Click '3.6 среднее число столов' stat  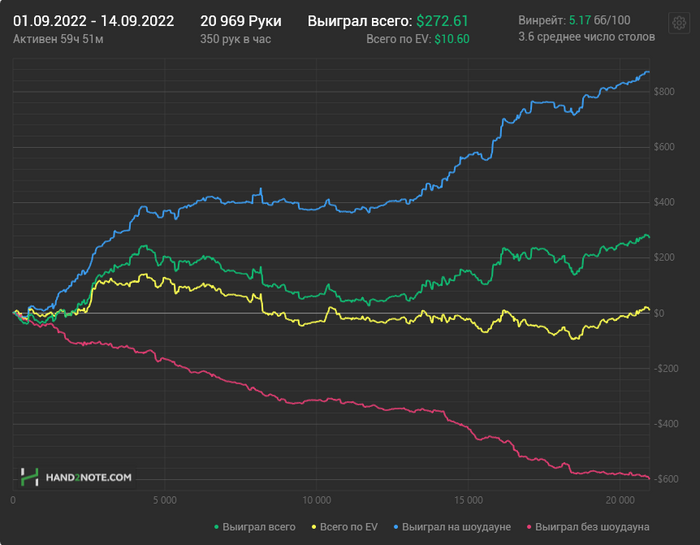pos(587,38)
